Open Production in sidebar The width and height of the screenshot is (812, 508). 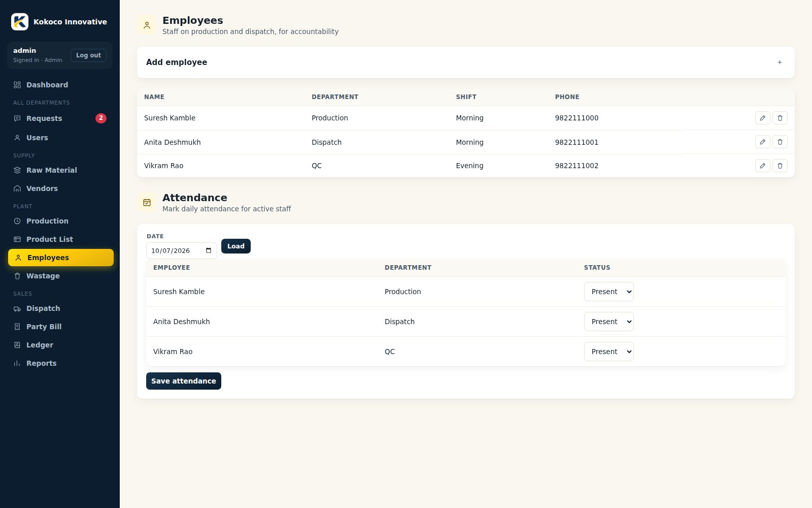[x=60, y=221]
